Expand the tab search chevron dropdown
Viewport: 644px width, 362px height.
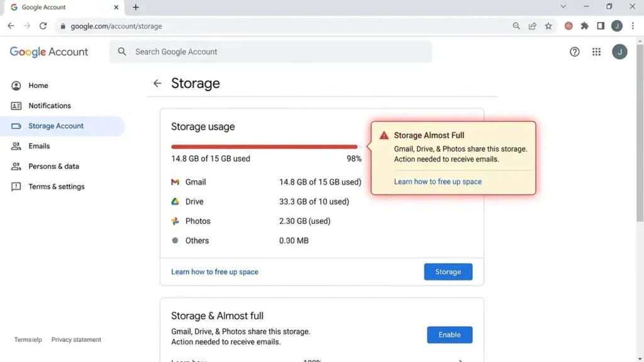click(x=563, y=6)
